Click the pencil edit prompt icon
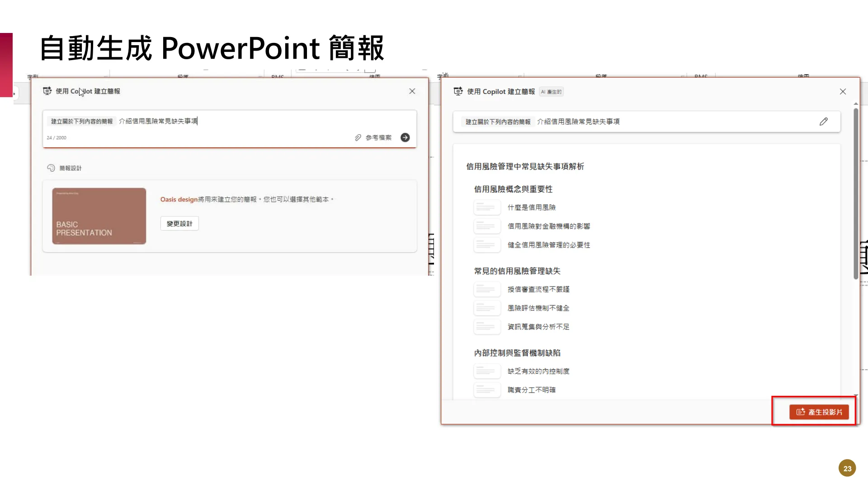The width and height of the screenshot is (868, 488). pos(824,122)
